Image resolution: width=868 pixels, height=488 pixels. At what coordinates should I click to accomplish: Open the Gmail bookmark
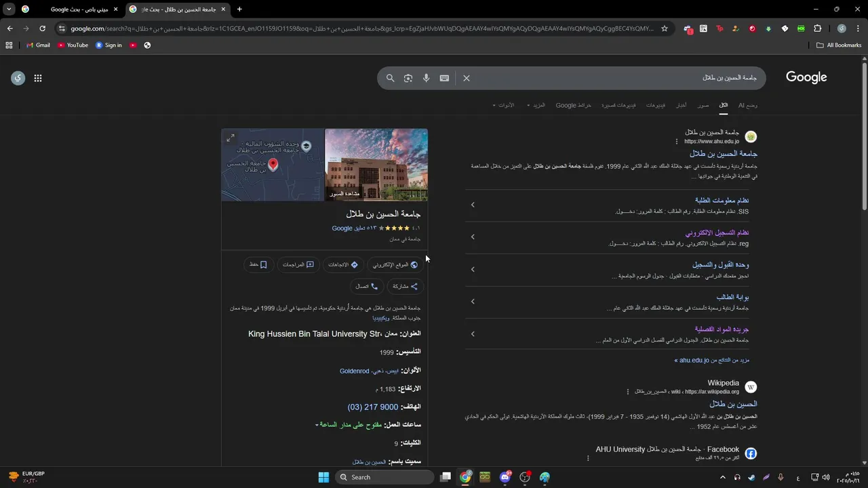[x=38, y=45]
